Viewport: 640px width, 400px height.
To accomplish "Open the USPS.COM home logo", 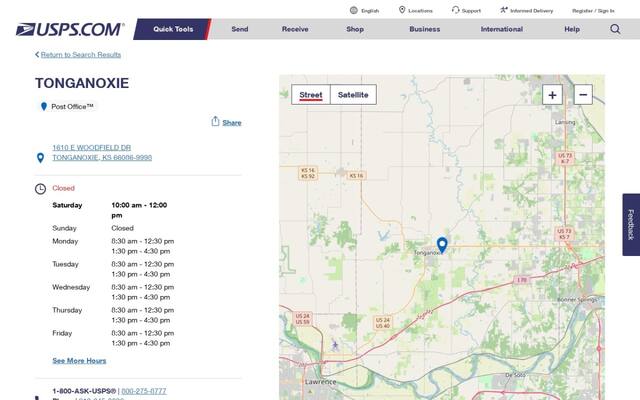I will pyautogui.click(x=70, y=29).
